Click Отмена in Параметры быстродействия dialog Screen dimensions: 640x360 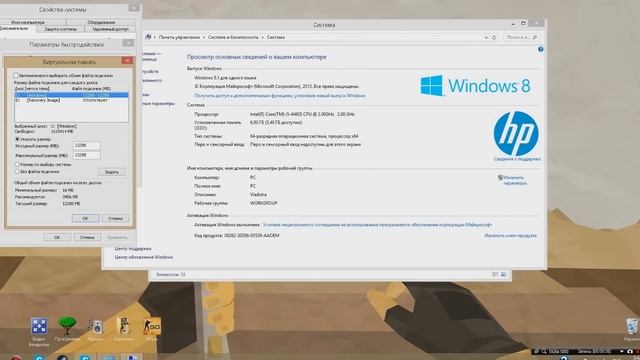87,237
